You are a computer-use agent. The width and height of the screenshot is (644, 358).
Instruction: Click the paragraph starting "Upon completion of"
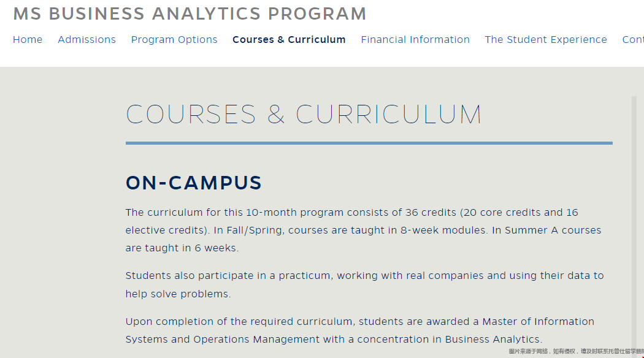click(360, 330)
